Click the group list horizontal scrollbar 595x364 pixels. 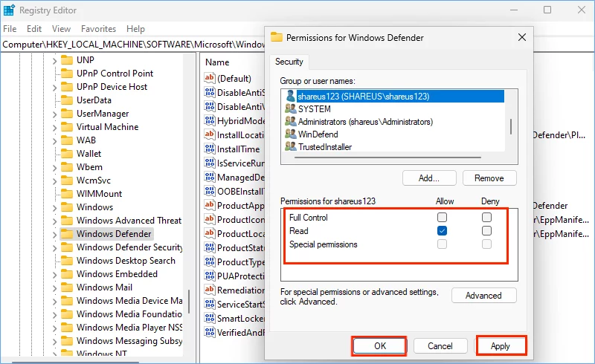[x=387, y=157]
